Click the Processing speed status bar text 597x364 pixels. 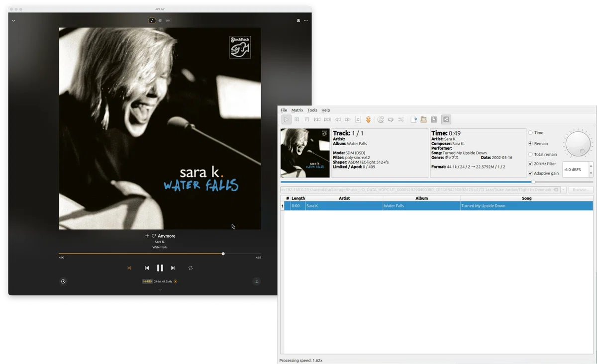coord(301,361)
